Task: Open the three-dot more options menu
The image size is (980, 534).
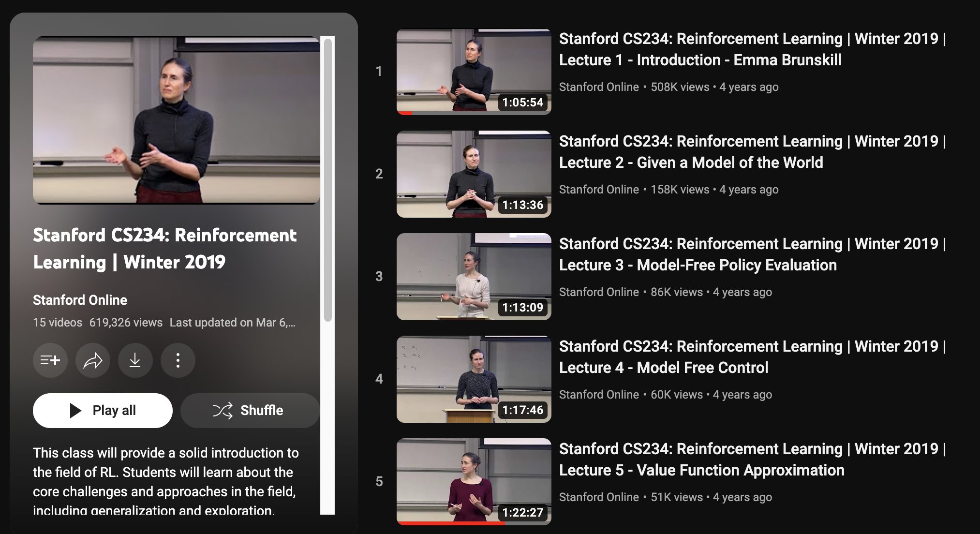Action: point(178,360)
